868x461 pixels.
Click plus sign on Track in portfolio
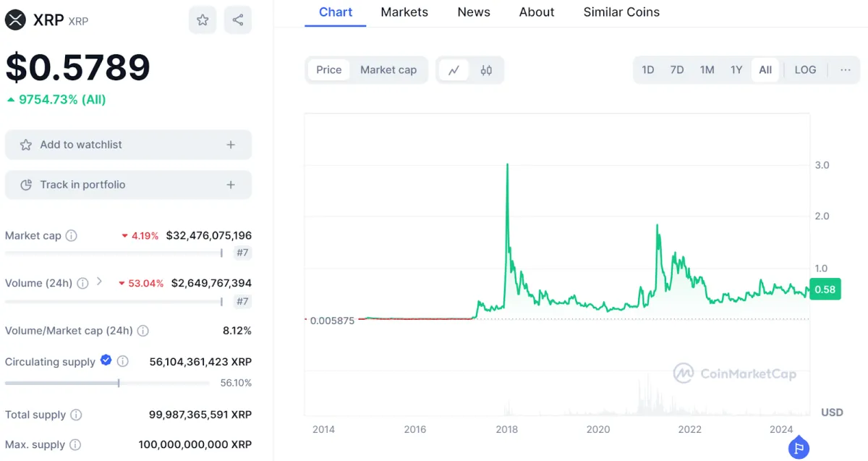(x=231, y=185)
